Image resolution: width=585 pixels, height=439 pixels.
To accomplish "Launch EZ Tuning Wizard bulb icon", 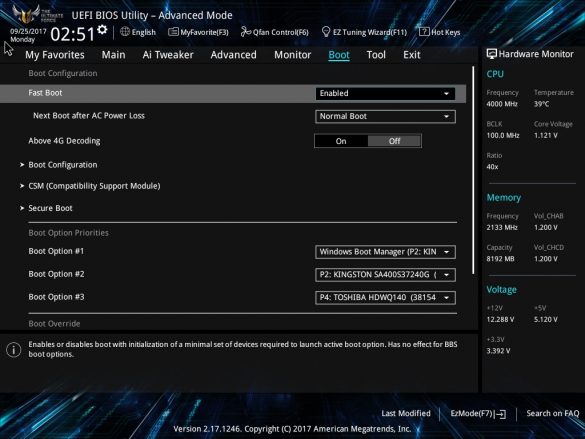I will pos(326,32).
